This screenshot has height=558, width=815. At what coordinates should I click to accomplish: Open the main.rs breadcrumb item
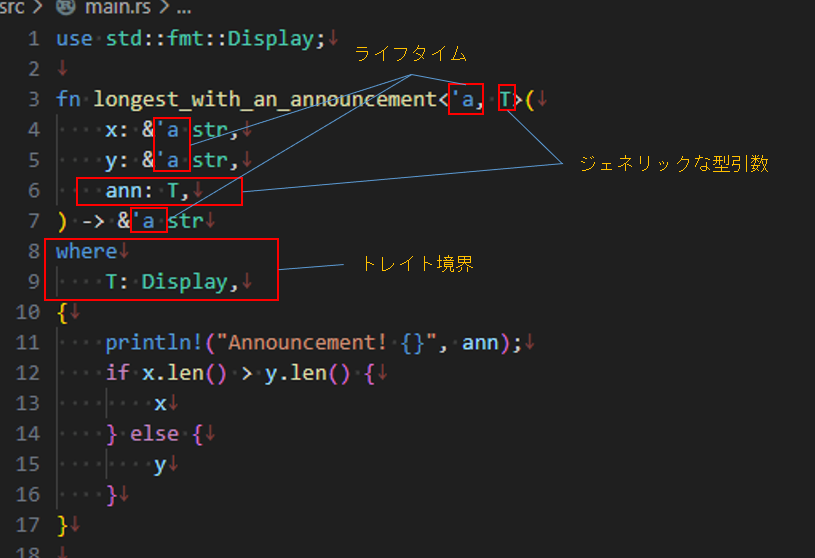coord(117,7)
